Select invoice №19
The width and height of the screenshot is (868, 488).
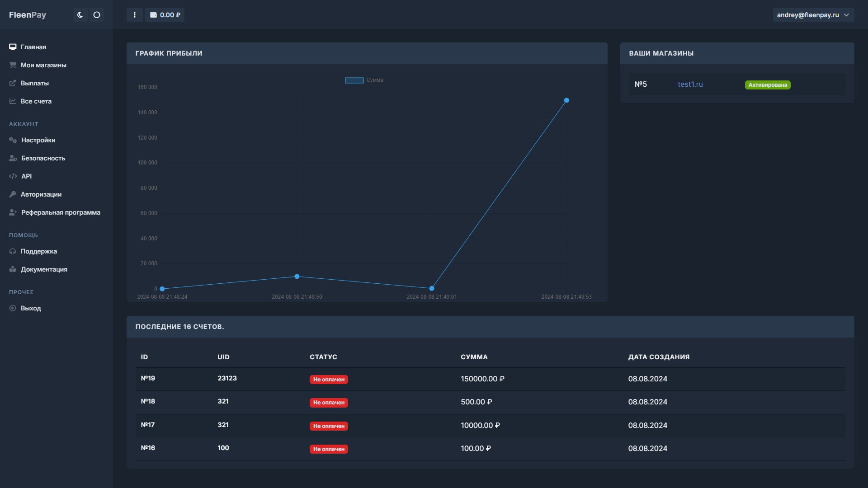pyautogui.click(x=148, y=378)
